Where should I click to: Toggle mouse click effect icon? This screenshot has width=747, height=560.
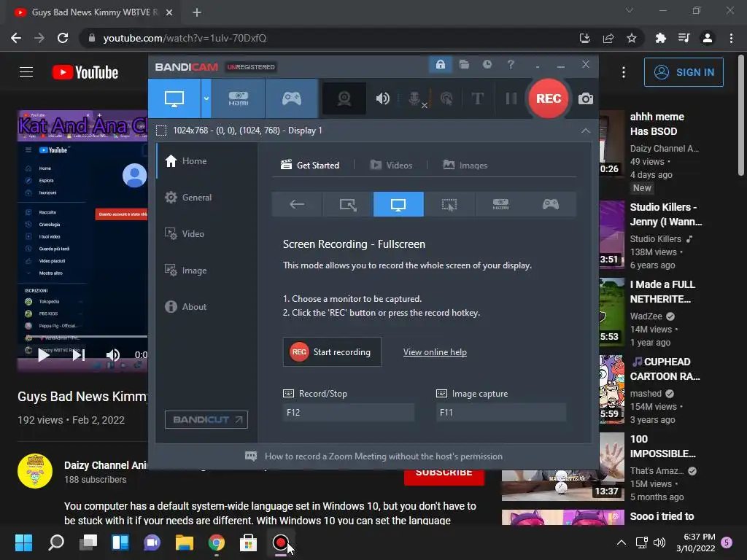tap(446, 98)
